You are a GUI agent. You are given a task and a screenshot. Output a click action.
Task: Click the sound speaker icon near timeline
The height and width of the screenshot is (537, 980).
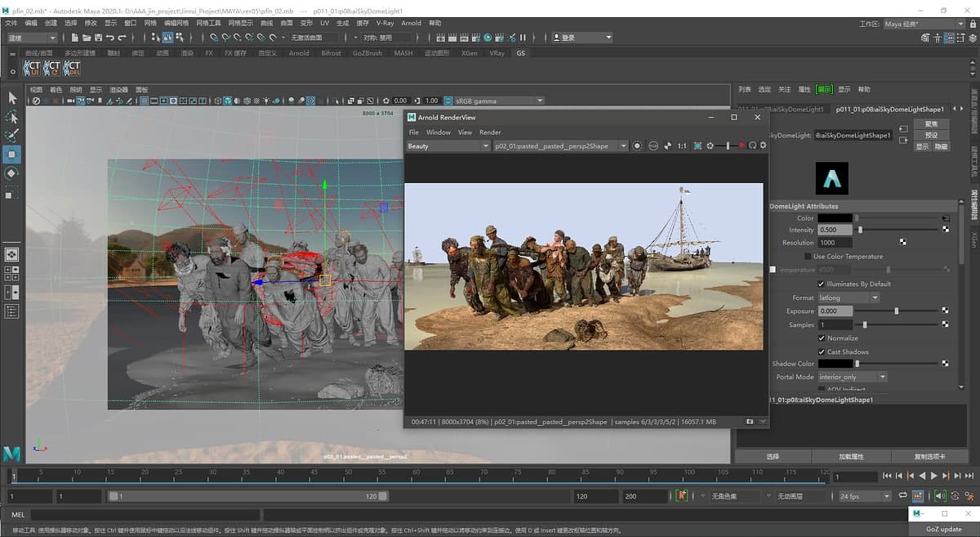pos(940,495)
